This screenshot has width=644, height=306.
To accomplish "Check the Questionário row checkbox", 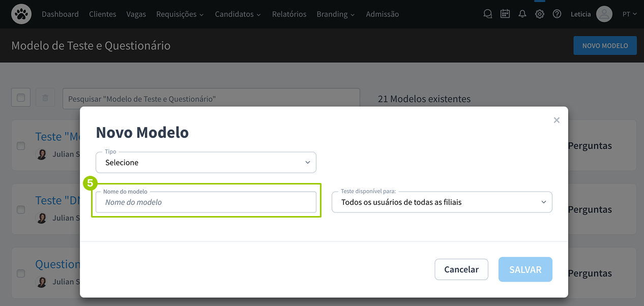I will coord(21,273).
